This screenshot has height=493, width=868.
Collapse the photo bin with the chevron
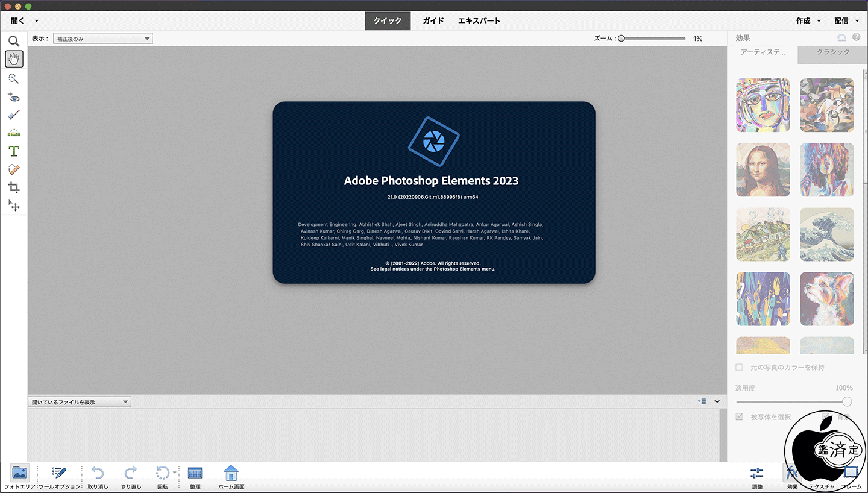coord(717,401)
